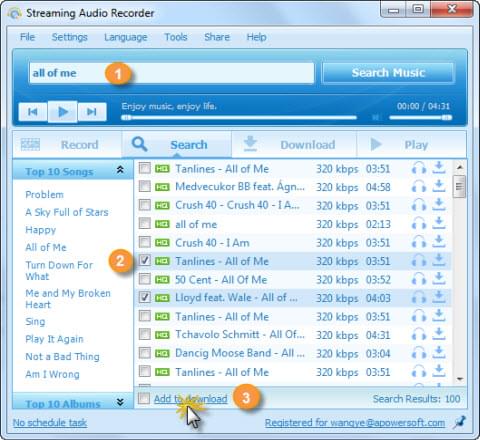Skip to the previous track

click(x=33, y=112)
